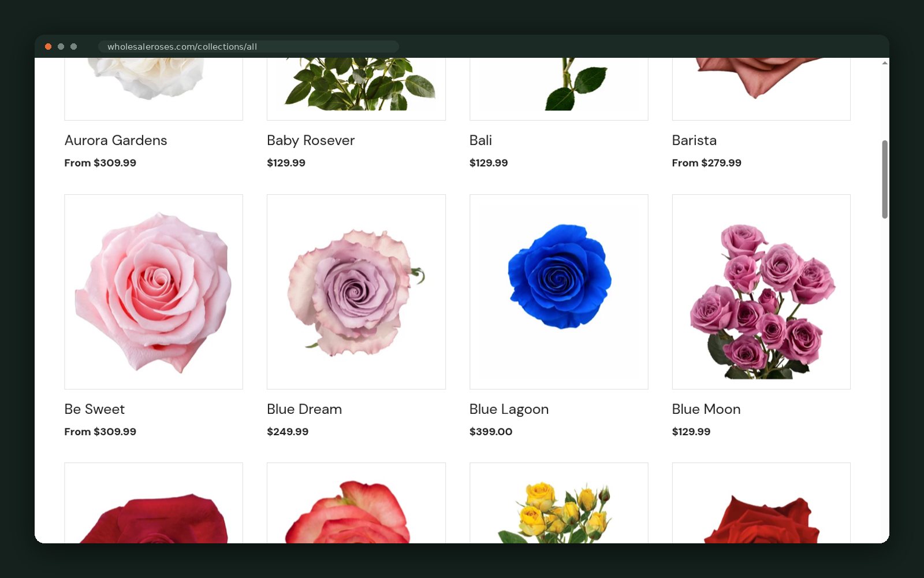Click the Bali price $129.99
This screenshot has height=578, width=924.
tap(489, 163)
